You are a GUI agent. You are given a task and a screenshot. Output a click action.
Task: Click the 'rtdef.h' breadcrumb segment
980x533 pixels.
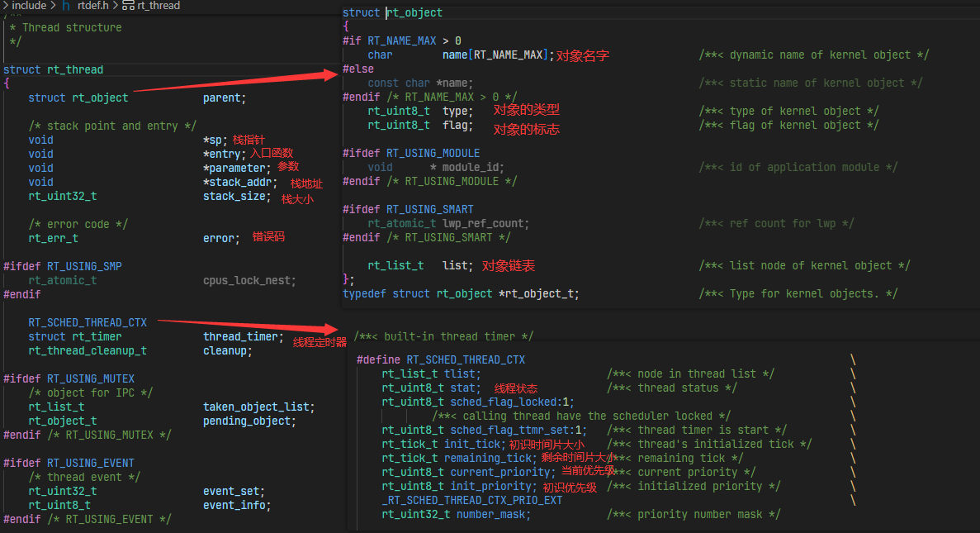93,6
